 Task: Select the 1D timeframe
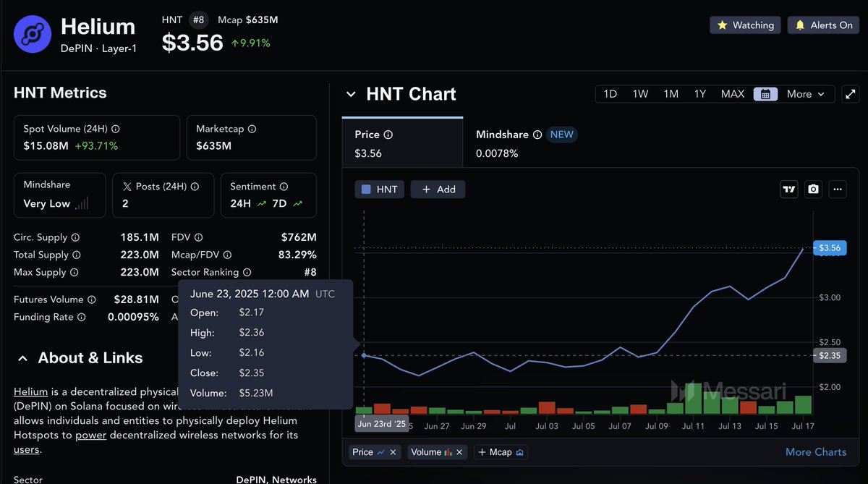pyautogui.click(x=610, y=94)
